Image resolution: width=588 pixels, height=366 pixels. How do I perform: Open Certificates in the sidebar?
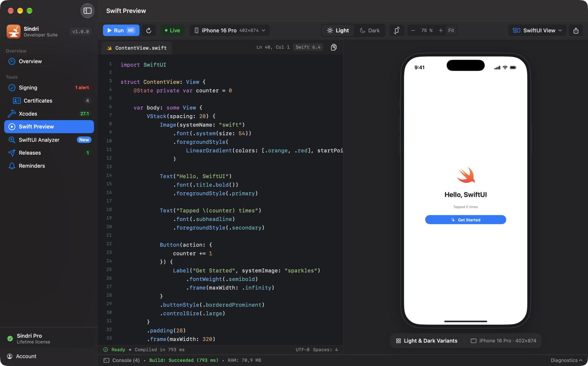pyautogui.click(x=49, y=100)
